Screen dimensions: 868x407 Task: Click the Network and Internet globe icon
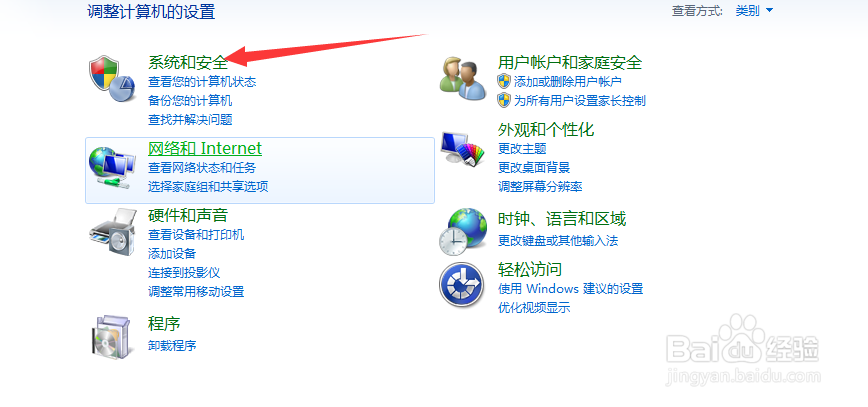coord(113,166)
